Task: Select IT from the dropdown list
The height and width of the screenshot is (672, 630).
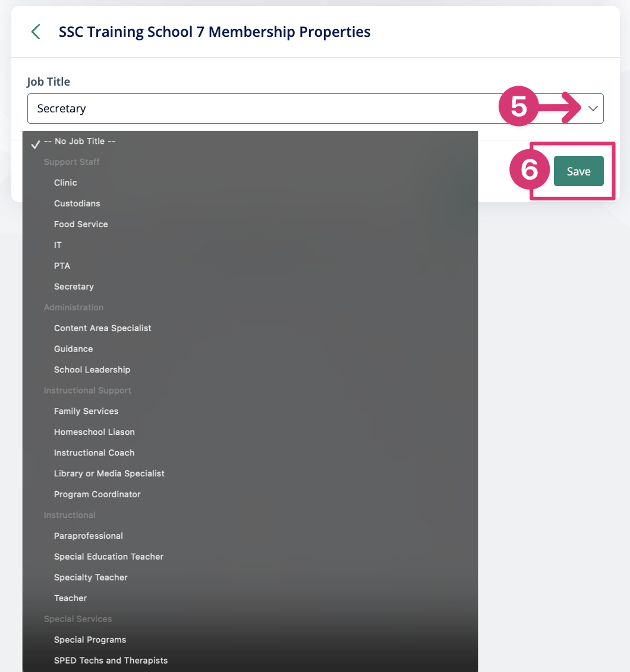Action: (x=58, y=245)
